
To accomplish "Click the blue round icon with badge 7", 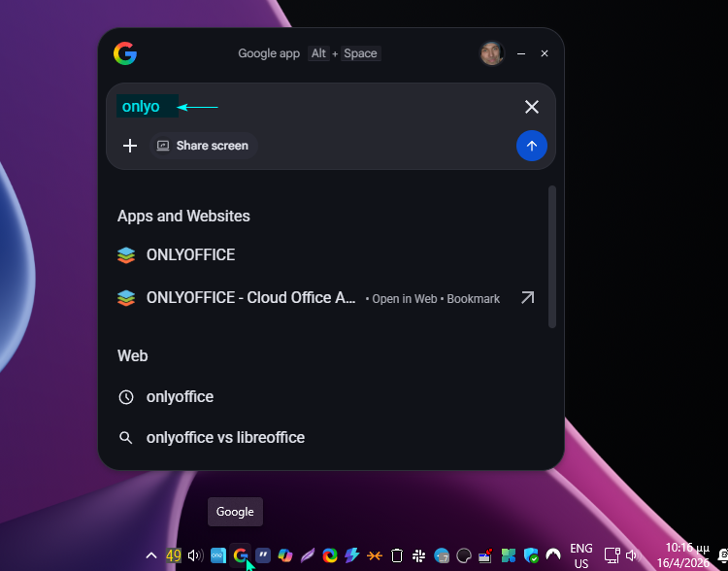I will 442,555.
